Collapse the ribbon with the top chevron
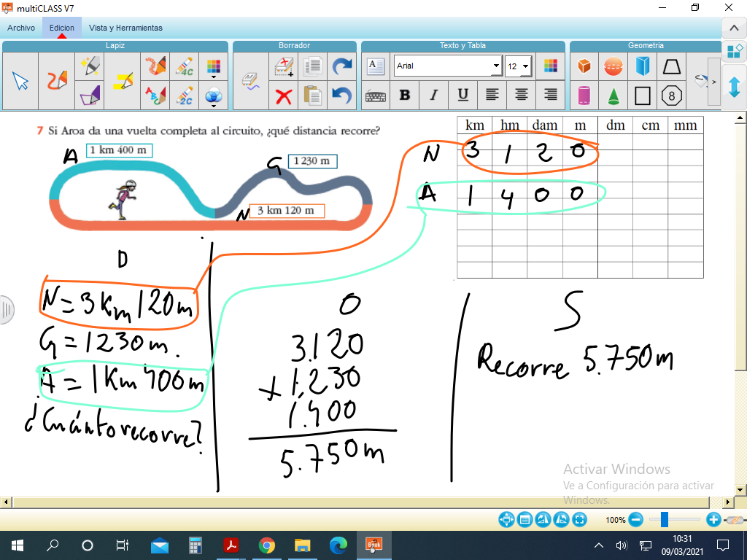This screenshot has width=747, height=560. click(x=734, y=28)
